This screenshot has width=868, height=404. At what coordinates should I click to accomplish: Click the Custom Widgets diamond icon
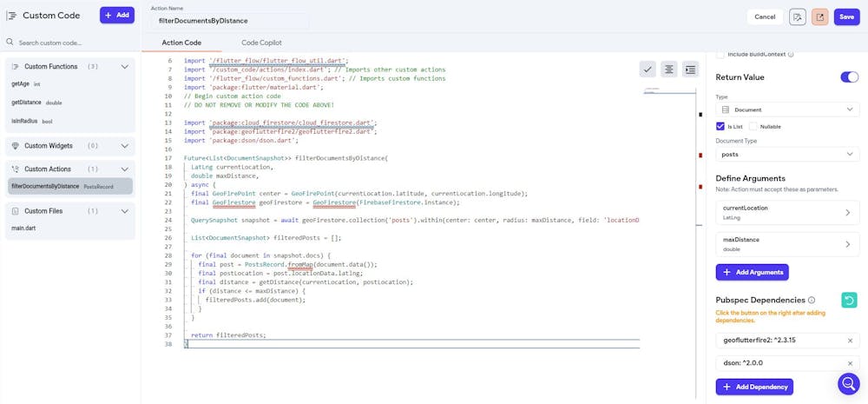[15, 146]
